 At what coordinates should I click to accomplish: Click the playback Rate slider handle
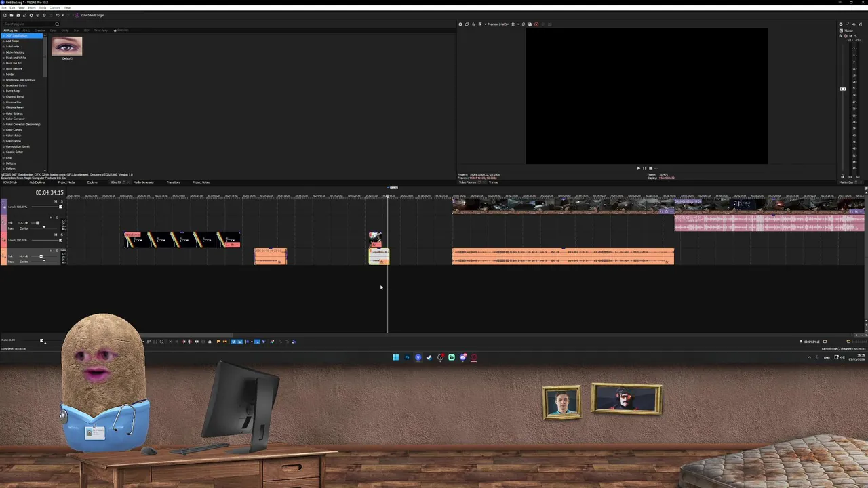[x=41, y=340]
